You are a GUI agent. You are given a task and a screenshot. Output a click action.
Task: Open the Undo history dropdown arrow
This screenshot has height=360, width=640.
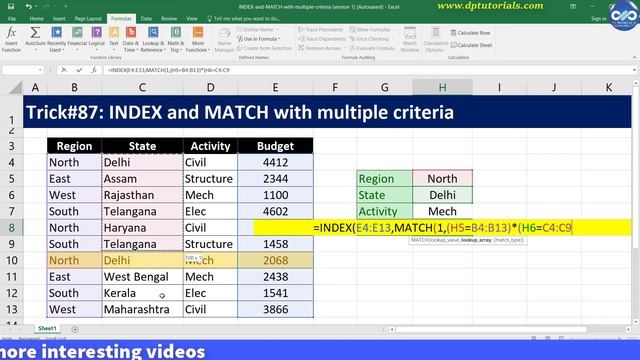tap(36, 7)
